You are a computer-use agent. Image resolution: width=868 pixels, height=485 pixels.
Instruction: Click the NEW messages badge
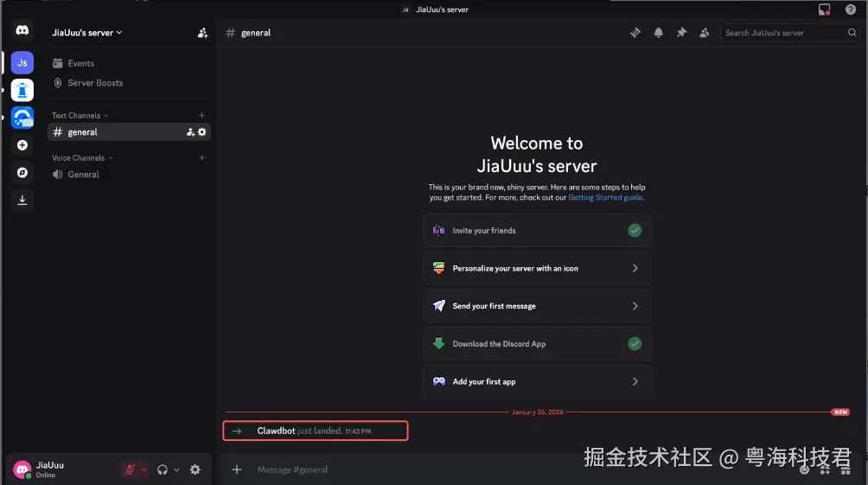point(840,412)
